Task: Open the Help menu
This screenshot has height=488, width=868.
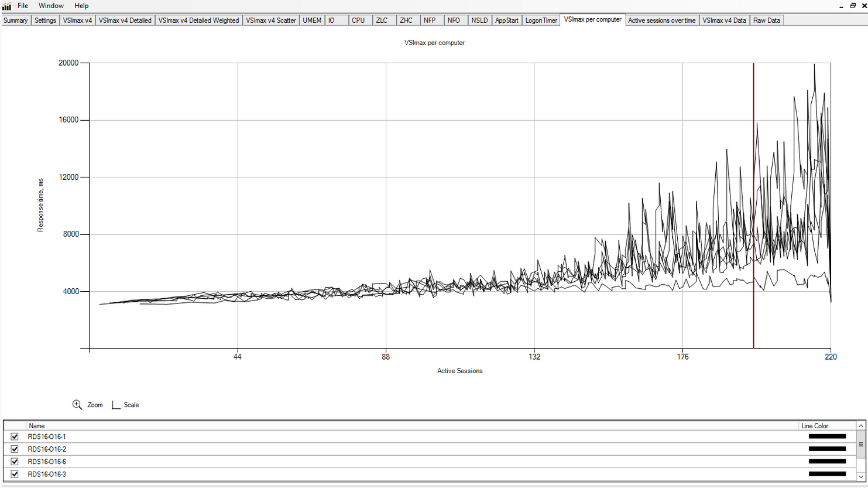Action: point(81,6)
